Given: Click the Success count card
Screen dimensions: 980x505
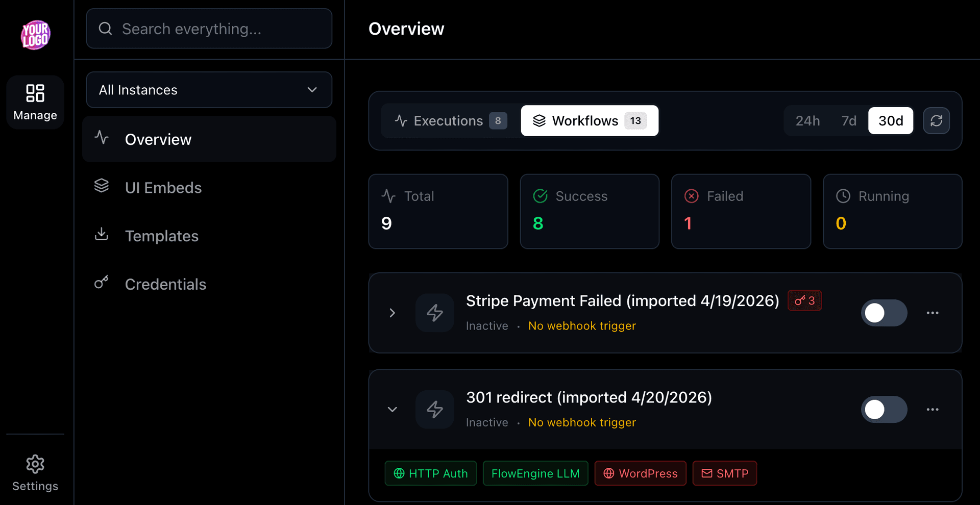Looking at the screenshot, I should pos(590,211).
